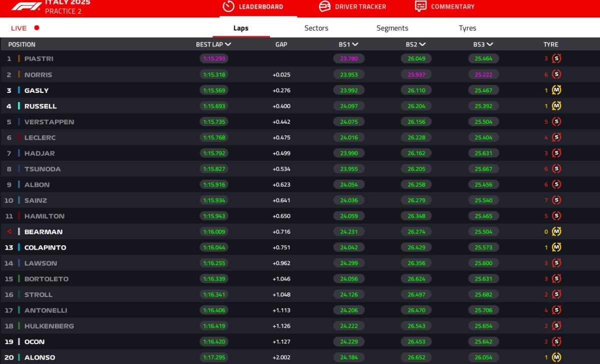Viewport: 600px width, 364px height.
Task: Open the Tyres tab
Action: 467,28
